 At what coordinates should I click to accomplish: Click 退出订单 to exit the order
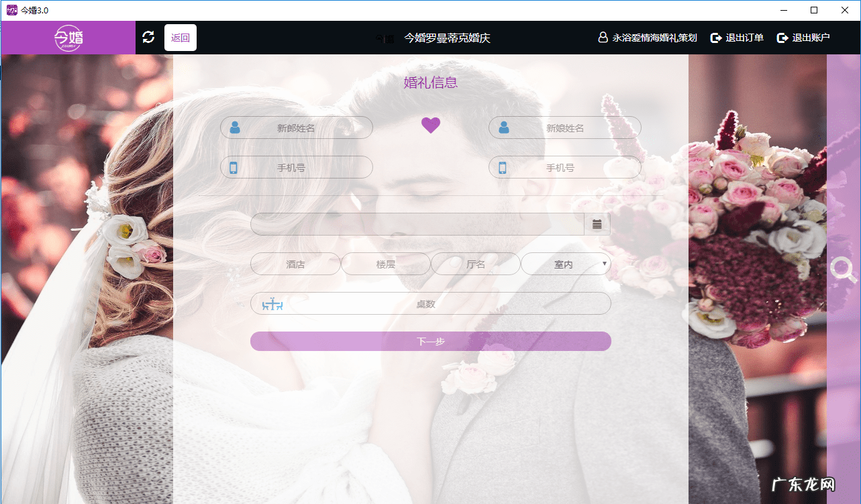pos(738,38)
